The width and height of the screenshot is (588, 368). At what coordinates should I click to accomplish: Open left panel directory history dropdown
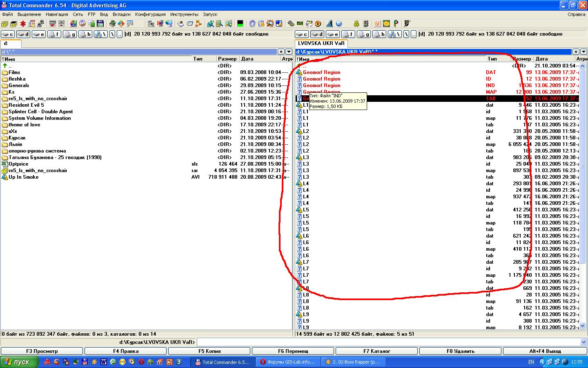click(x=289, y=52)
